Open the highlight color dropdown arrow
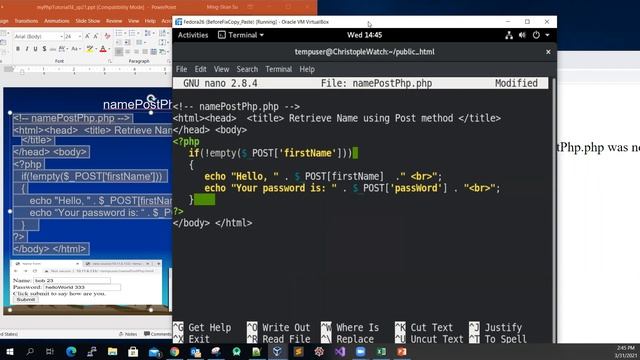Screen dimensions: 640x360 tap(95, 49)
